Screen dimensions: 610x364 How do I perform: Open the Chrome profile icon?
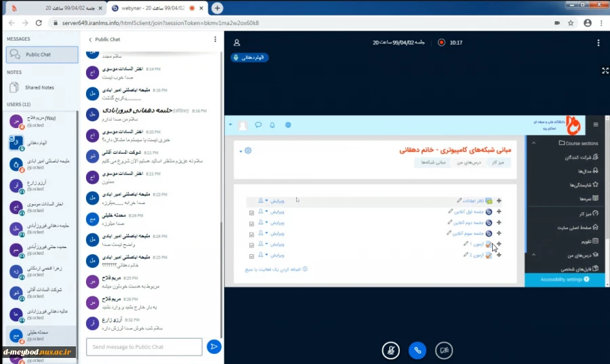click(588, 23)
